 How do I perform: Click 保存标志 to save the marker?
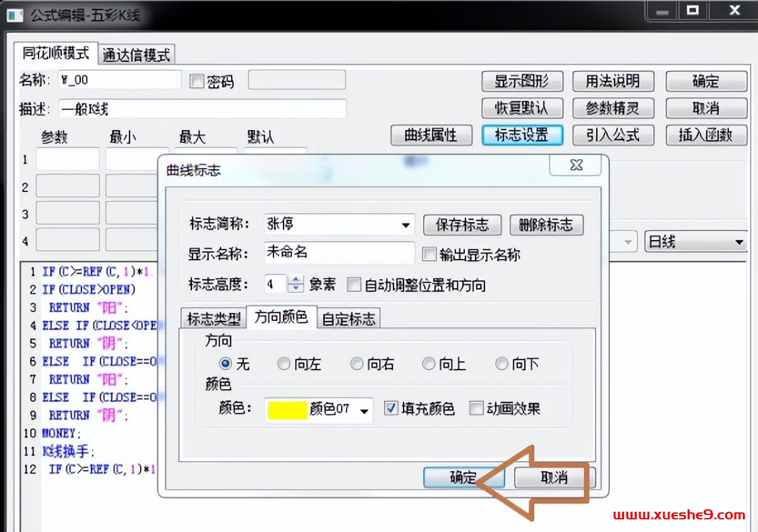click(462, 225)
